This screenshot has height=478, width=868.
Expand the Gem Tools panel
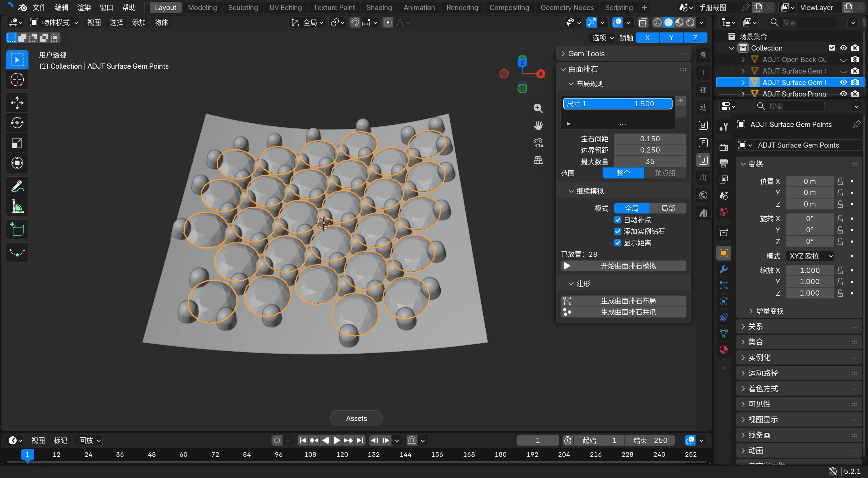(623, 54)
